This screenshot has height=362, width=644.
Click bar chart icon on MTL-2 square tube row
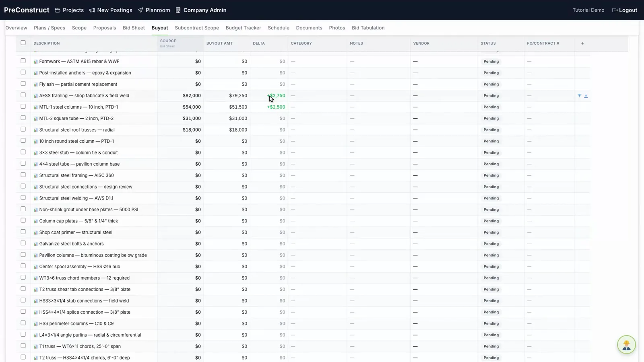(x=36, y=119)
